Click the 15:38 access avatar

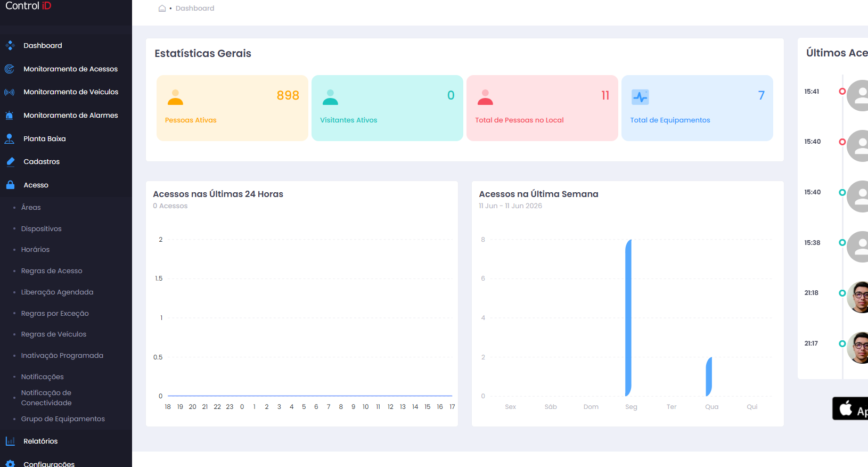(x=858, y=247)
